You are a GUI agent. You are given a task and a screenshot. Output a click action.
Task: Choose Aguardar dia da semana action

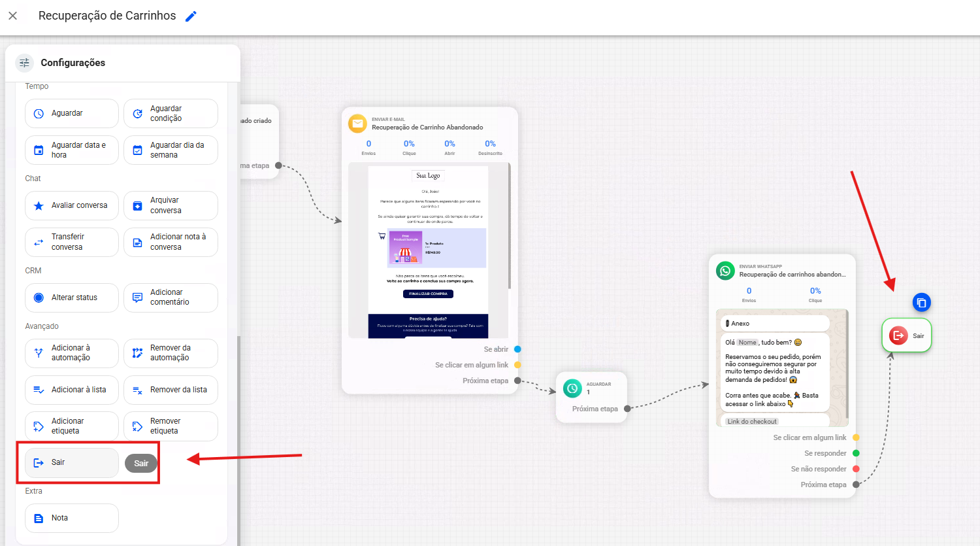tap(171, 150)
